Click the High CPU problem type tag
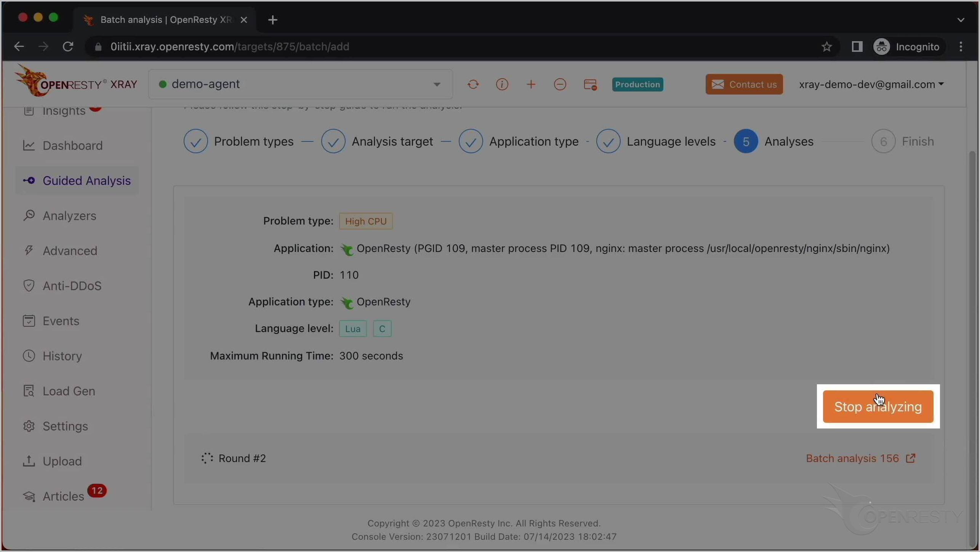The width and height of the screenshot is (980, 552). (366, 221)
